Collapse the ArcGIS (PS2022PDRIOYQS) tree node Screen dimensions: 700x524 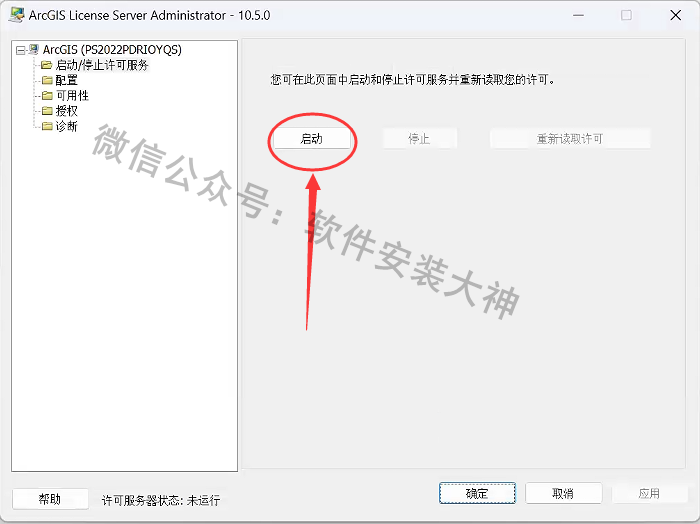coord(20,50)
